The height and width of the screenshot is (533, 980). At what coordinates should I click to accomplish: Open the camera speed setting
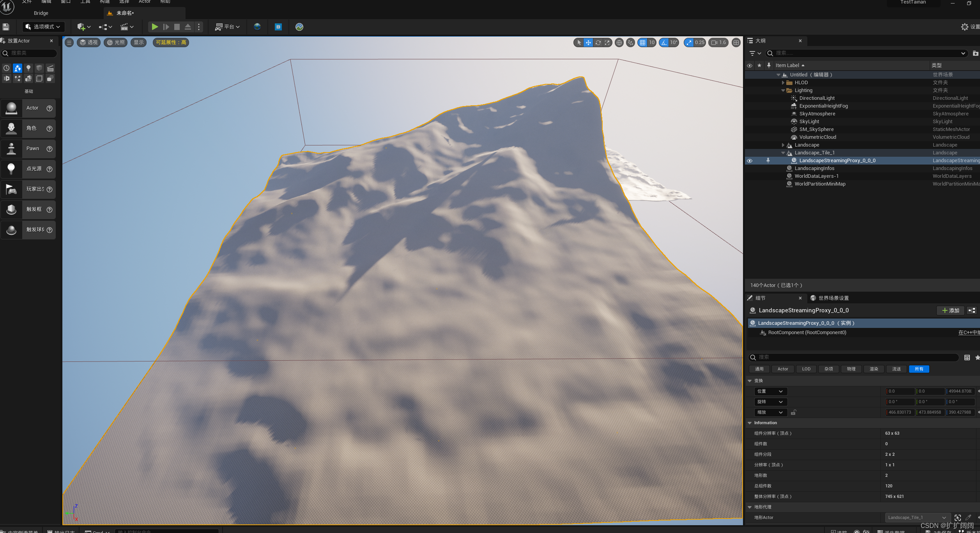coord(718,42)
